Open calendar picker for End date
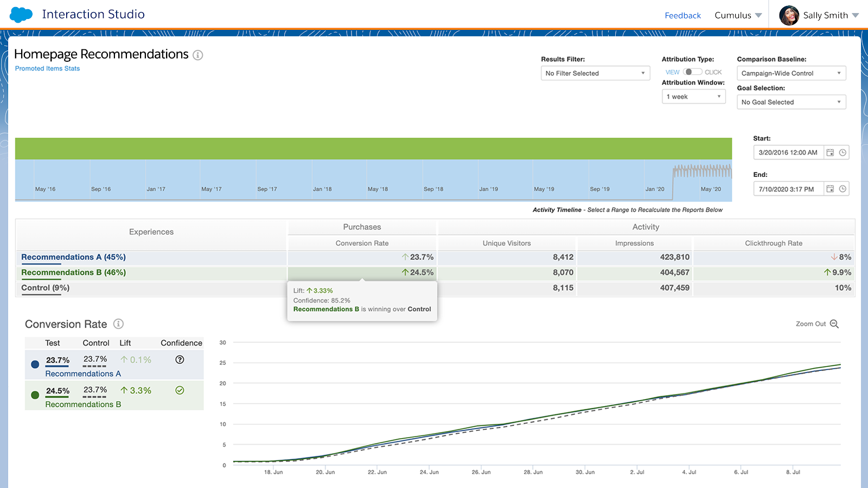Screen dimensions: 868x488 tap(830, 189)
